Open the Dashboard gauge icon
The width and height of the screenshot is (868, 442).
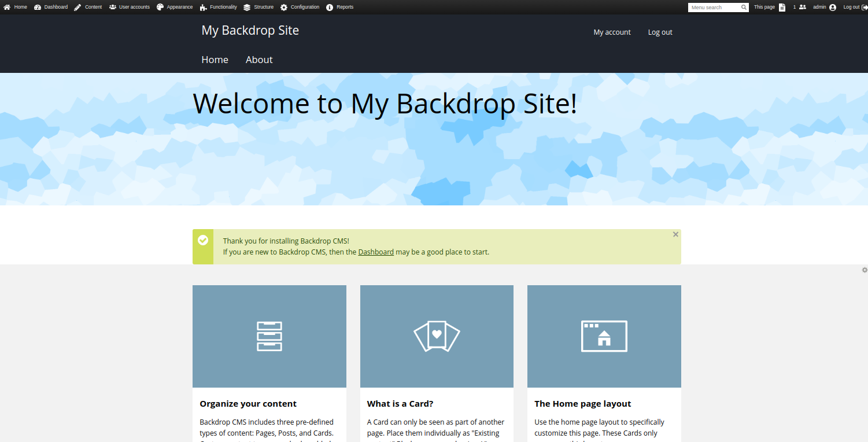[x=38, y=8]
